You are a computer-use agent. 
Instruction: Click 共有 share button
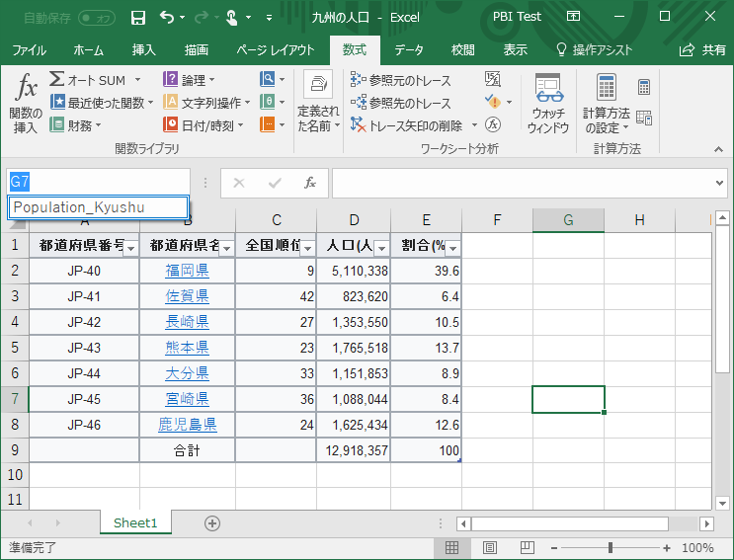pyautogui.click(x=703, y=50)
